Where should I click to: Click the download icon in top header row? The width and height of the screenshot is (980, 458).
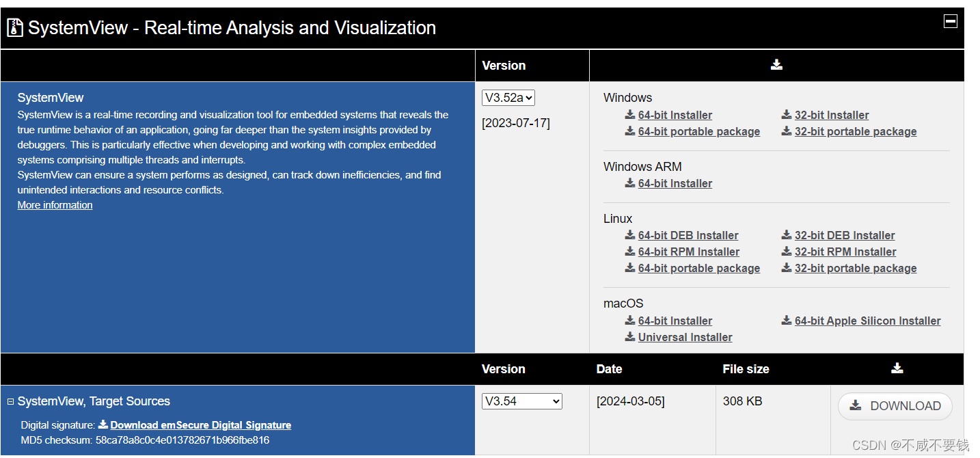point(776,65)
